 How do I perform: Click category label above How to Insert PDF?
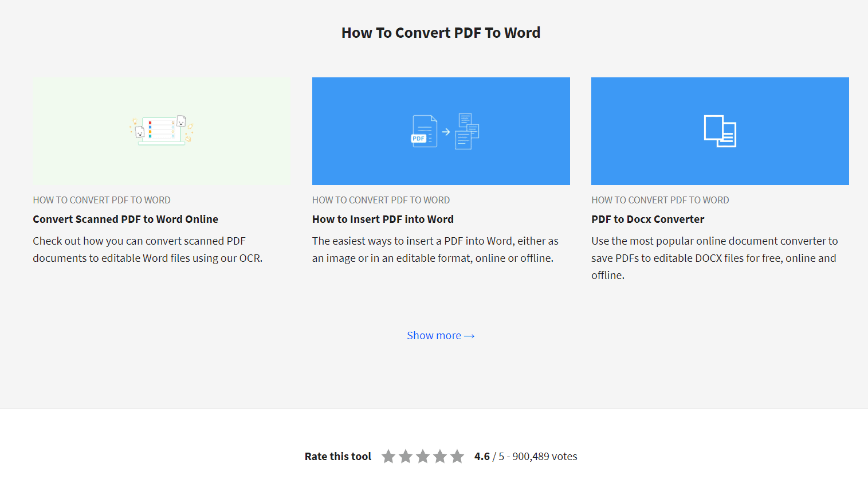[x=381, y=200]
